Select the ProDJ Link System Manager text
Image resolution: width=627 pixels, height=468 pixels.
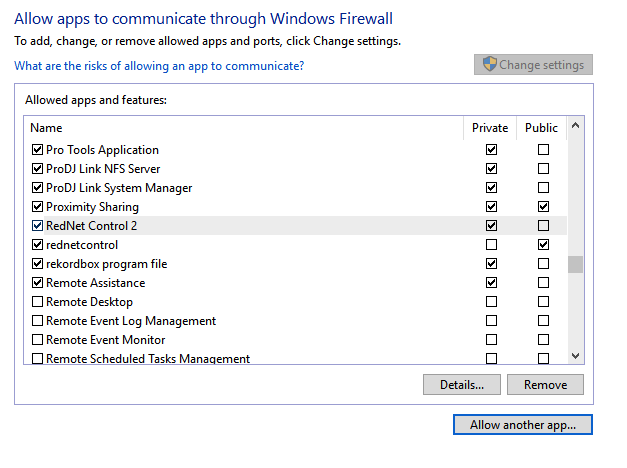(x=119, y=188)
